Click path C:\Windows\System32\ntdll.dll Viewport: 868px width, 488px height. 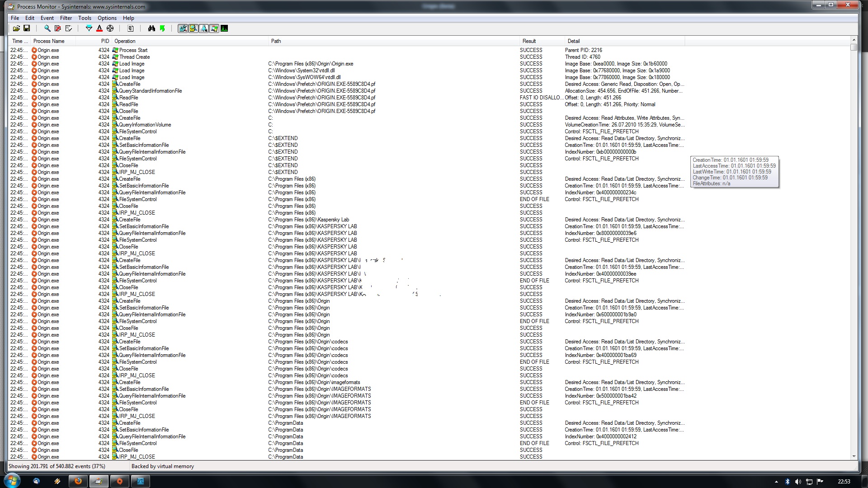(302, 70)
